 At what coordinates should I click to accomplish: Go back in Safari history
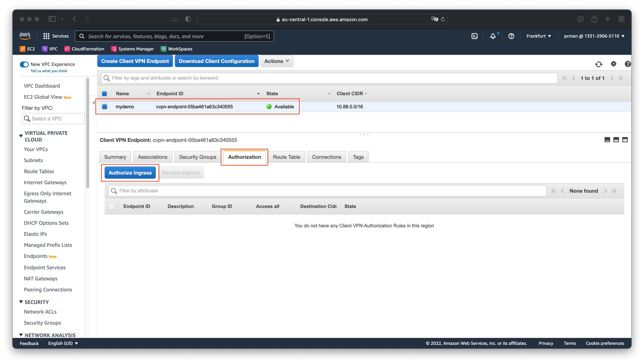point(74,19)
